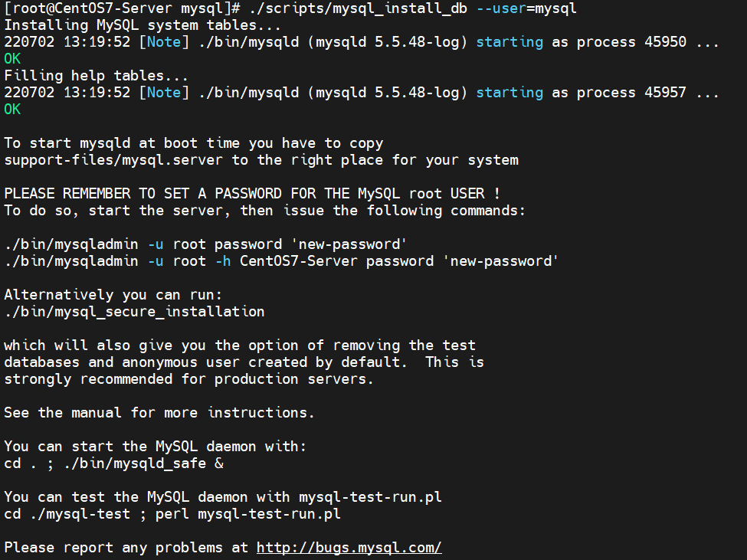Screen dimensions: 747x560
Task: Click the mysql_secure_installation path line
Action: coord(134,312)
